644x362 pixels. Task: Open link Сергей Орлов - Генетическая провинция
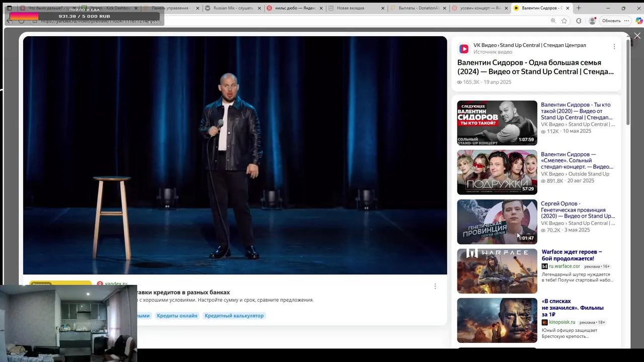(578, 210)
